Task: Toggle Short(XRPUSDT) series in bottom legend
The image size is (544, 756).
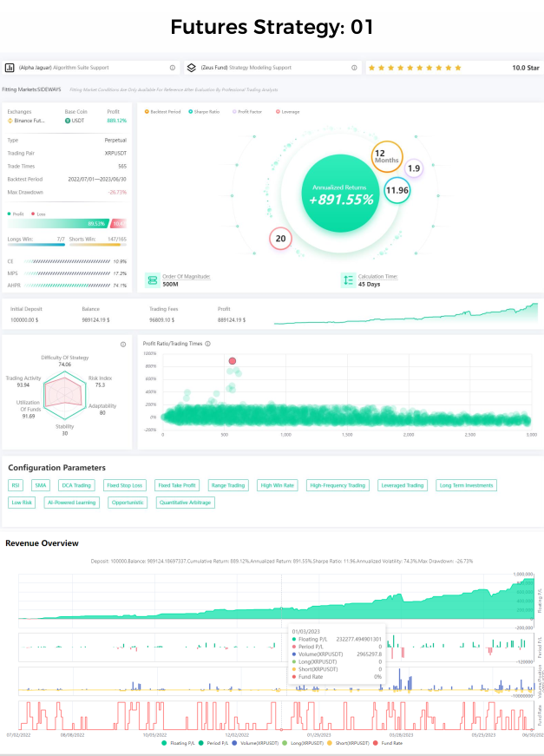Action: [x=348, y=743]
